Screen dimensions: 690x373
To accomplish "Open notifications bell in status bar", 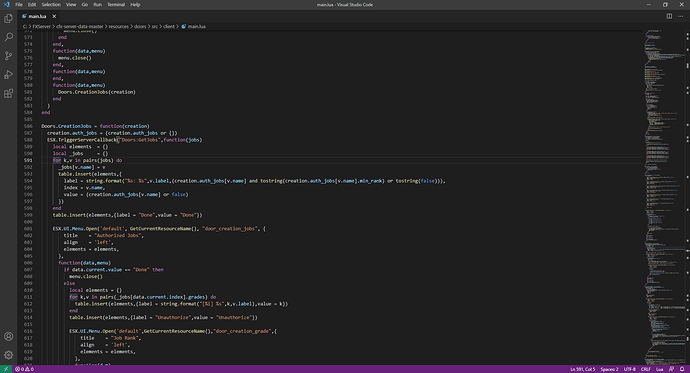I will click(x=682, y=369).
